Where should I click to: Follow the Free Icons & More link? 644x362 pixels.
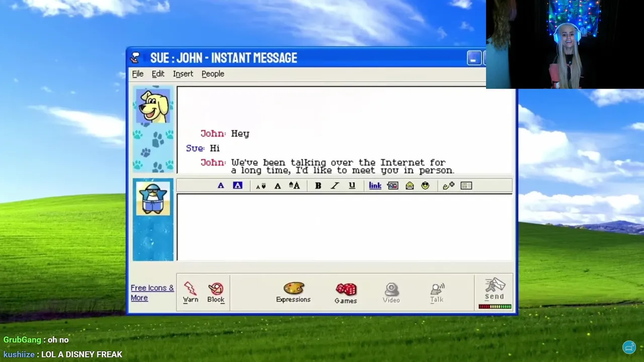(152, 293)
